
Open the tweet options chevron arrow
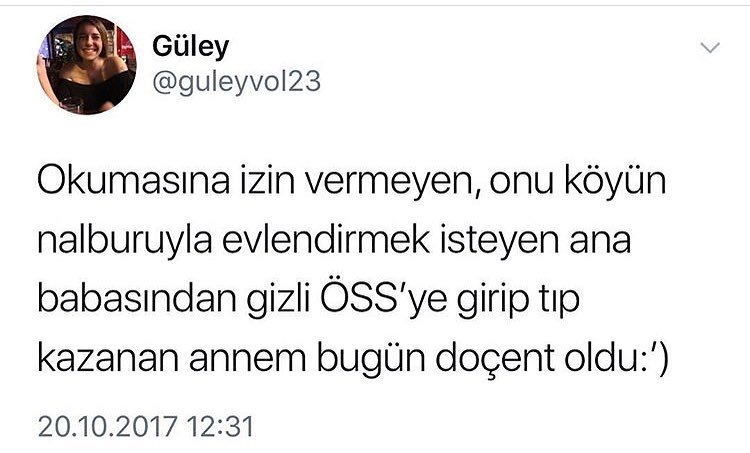click(710, 47)
